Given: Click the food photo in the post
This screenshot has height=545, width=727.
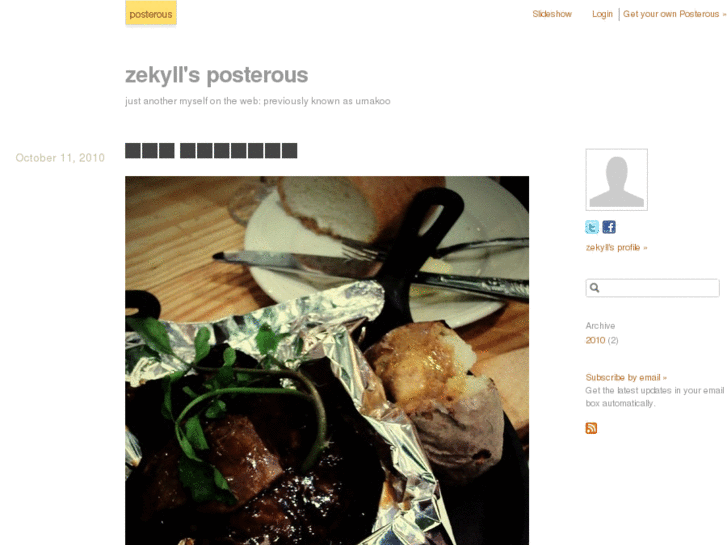Looking at the screenshot, I should tap(327, 360).
